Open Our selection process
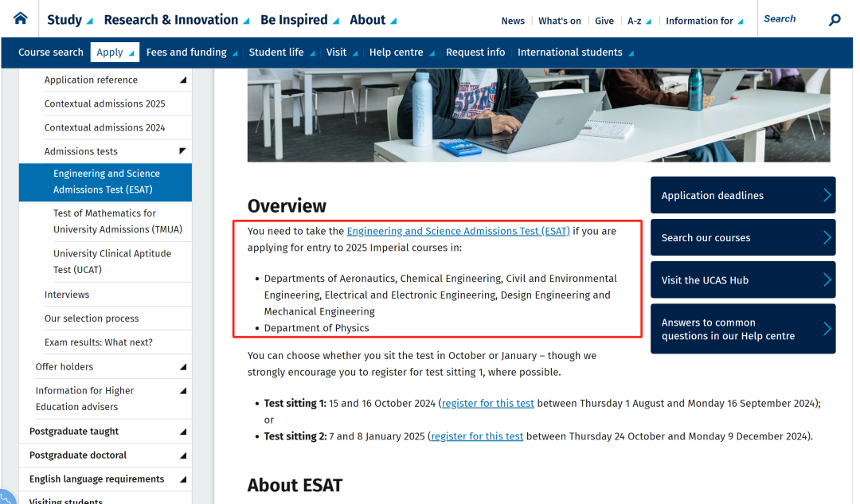Image resolution: width=860 pixels, height=504 pixels. tap(92, 318)
